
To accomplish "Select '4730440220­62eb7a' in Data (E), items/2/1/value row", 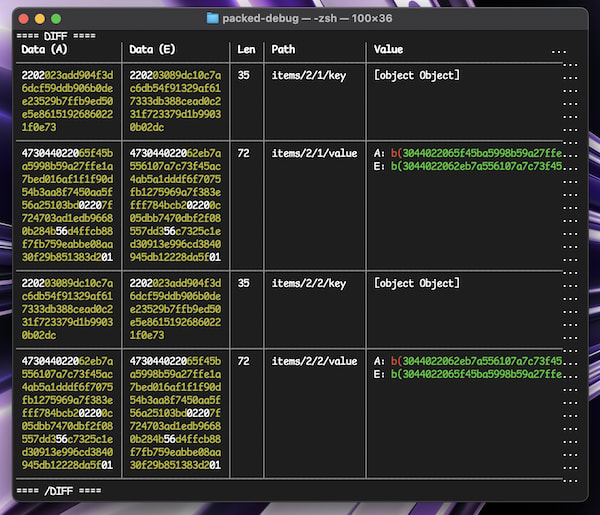I will [175, 153].
